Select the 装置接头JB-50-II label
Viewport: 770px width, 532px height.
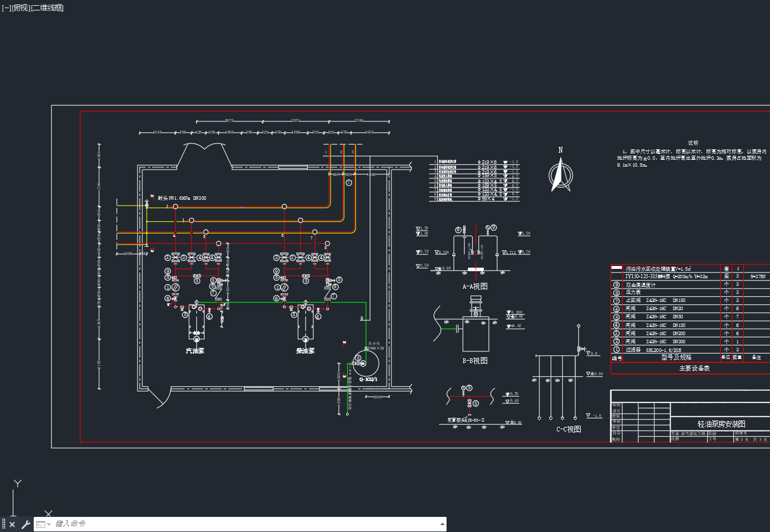coord(466,419)
